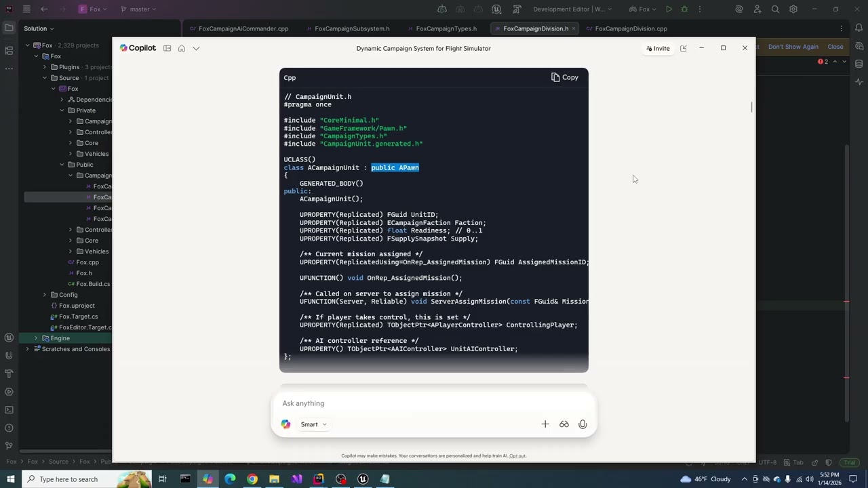Expand the Engine node

[36, 338]
